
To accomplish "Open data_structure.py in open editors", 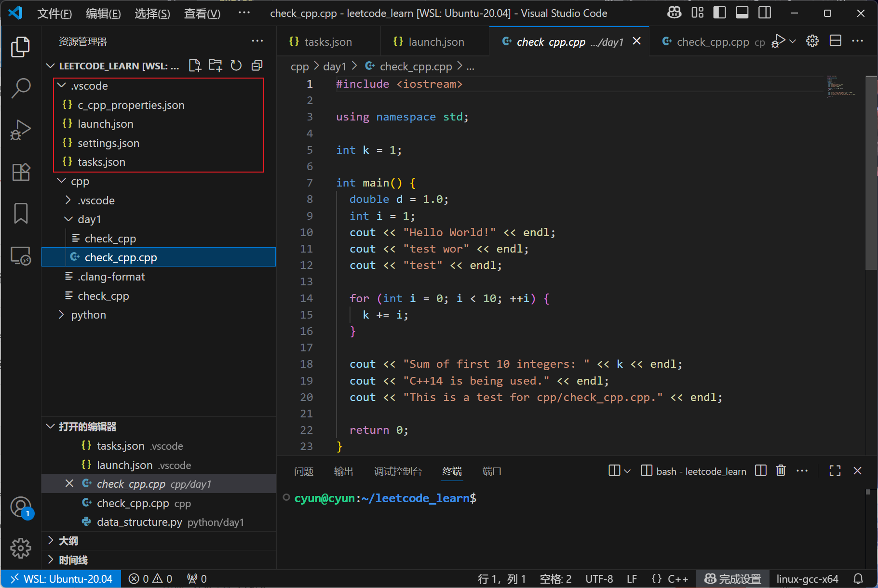I will coord(159,522).
